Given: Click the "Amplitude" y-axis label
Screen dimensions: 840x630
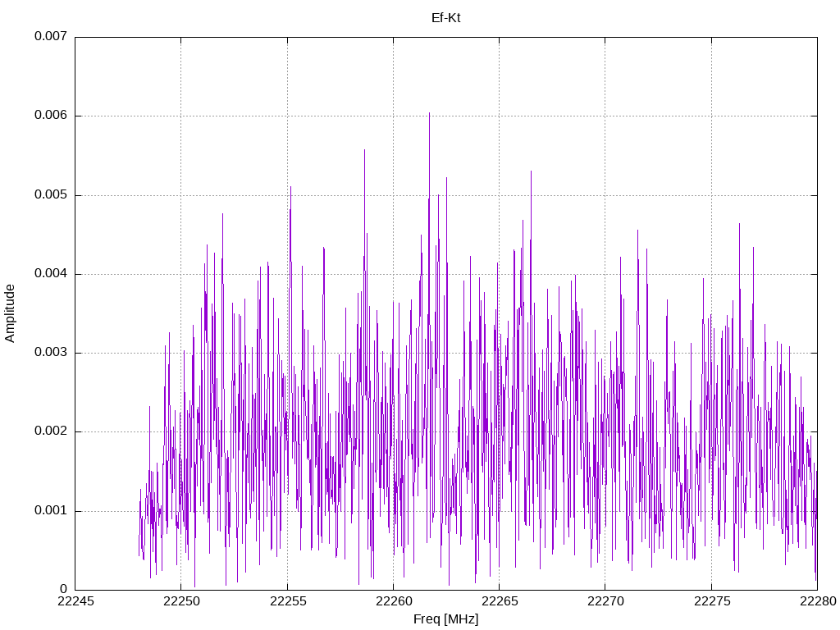Looking at the screenshot, I should [10, 313].
